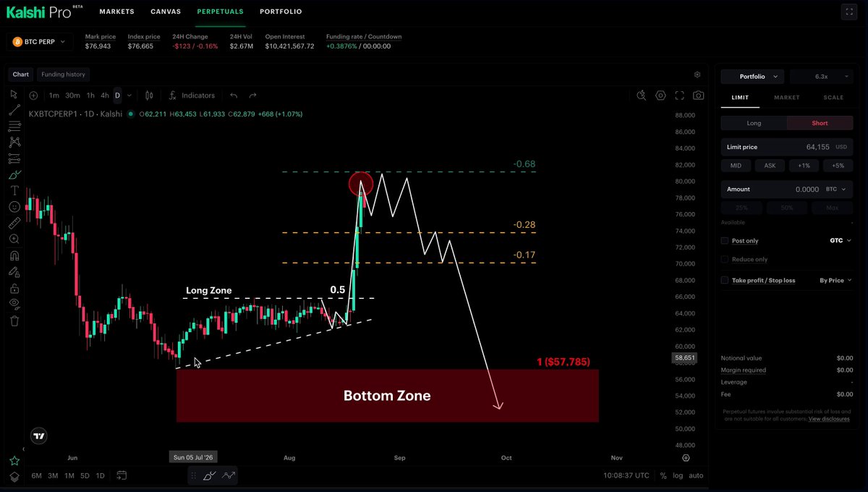Check the Reduce only option
Screen dimensions: 868x492
coord(725,259)
